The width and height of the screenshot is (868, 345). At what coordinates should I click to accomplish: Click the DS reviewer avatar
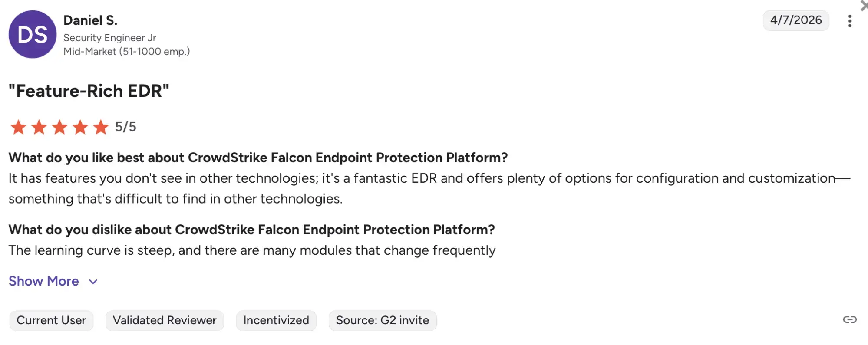click(x=33, y=34)
